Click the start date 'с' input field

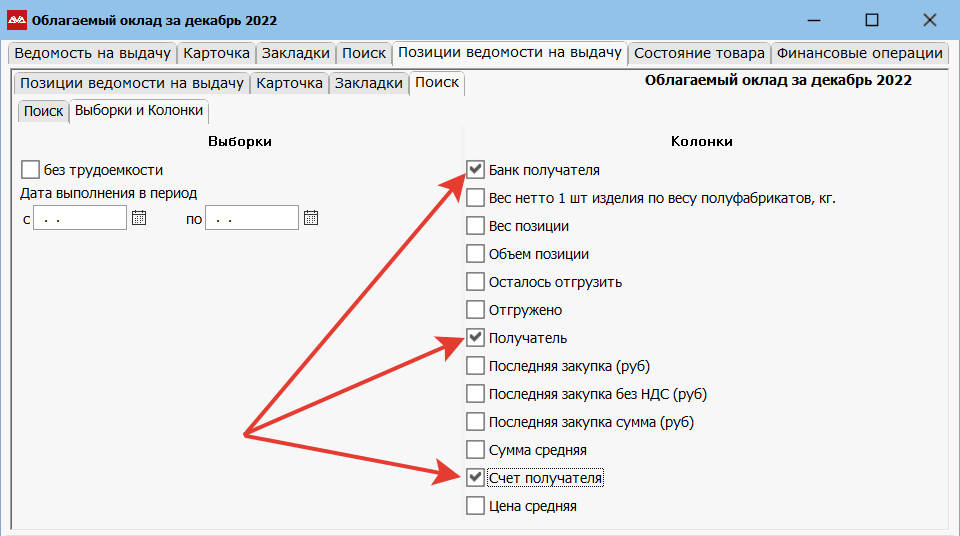point(79,218)
